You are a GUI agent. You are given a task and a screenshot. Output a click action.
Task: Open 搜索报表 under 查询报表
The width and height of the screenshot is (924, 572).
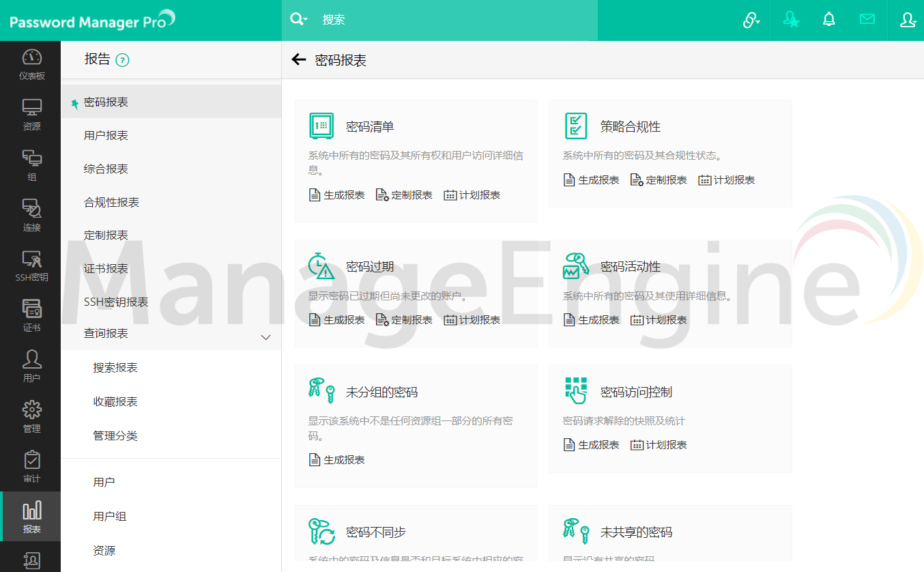click(115, 367)
